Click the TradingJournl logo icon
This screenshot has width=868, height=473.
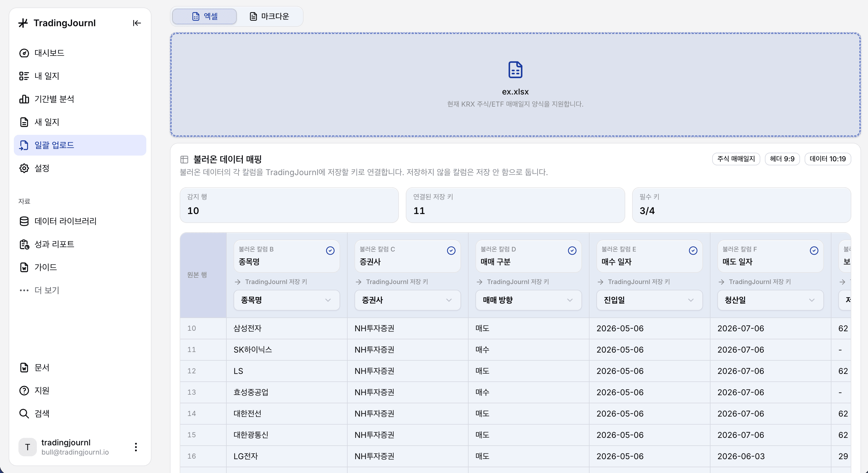(x=23, y=23)
